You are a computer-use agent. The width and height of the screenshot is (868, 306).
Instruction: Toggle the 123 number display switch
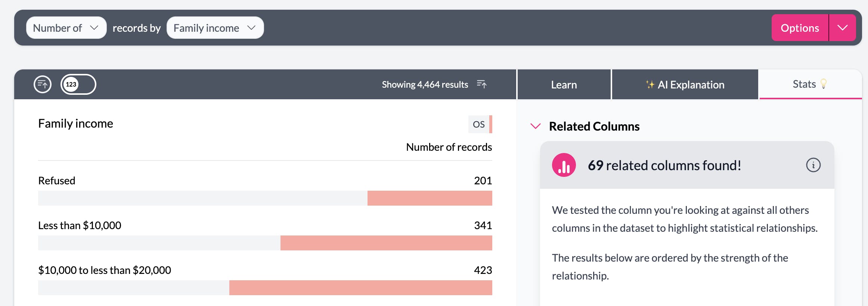[78, 84]
